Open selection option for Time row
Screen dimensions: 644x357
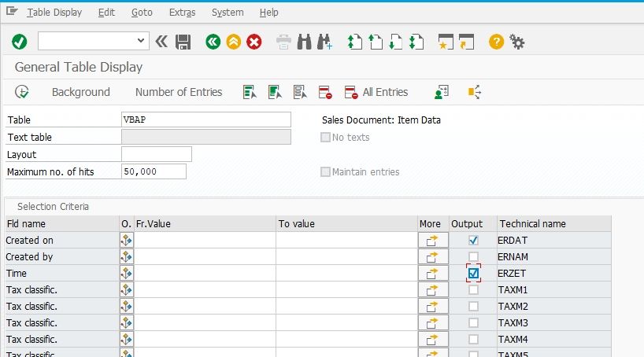(x=127, y=273)
